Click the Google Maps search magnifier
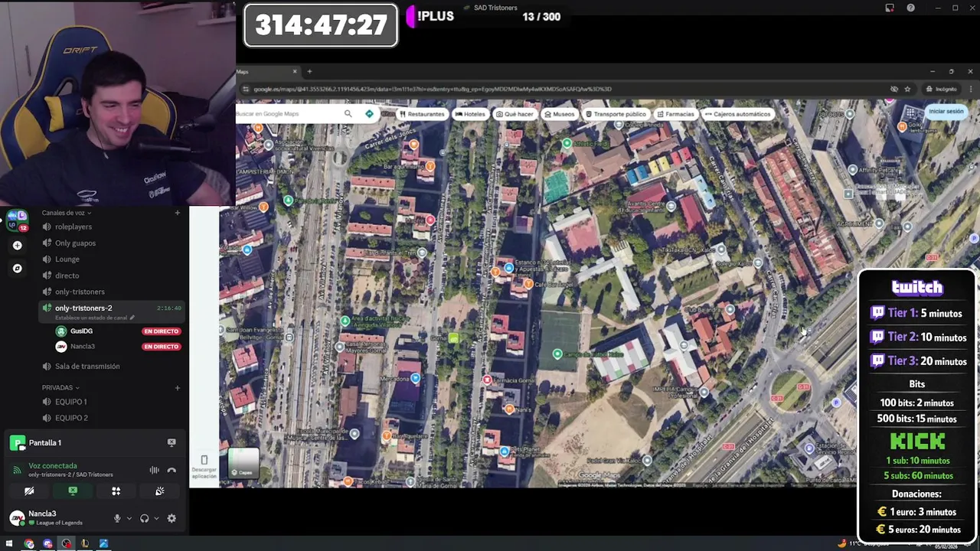The image size is (980, 551). (348, 114)
